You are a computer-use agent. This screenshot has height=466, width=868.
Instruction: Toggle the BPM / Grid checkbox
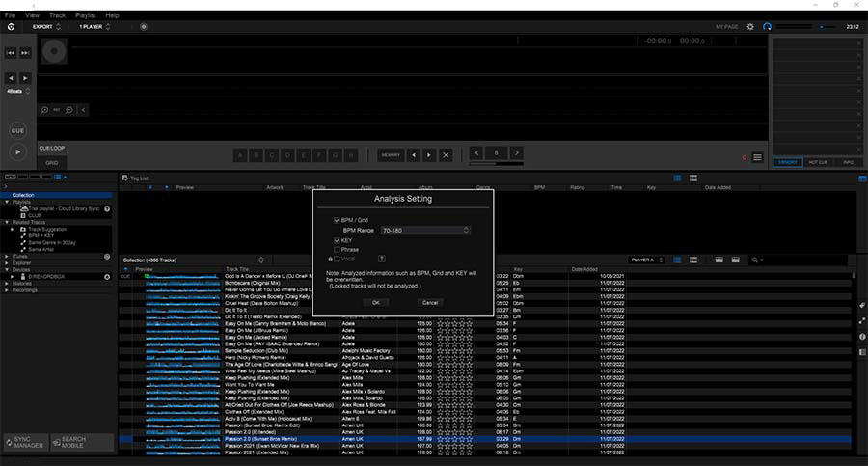point(337,220)
